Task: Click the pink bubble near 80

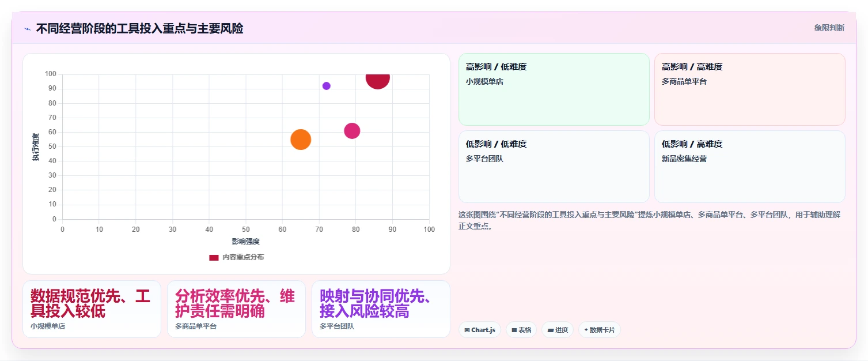Action: (352, 131)
